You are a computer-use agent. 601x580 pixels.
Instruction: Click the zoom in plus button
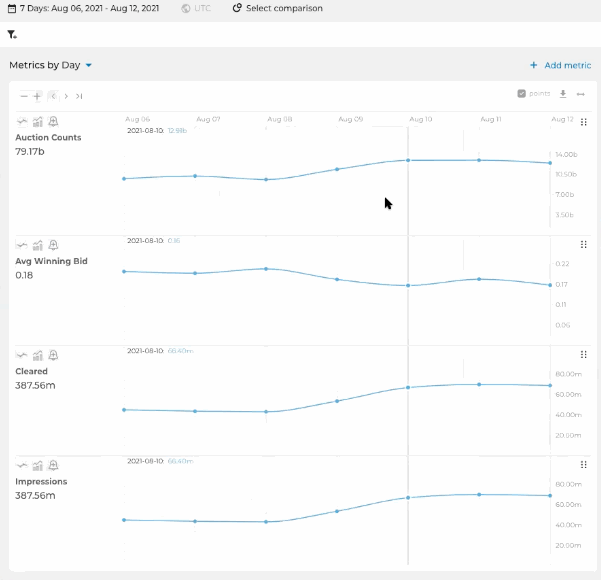click(x=37, y=96)
